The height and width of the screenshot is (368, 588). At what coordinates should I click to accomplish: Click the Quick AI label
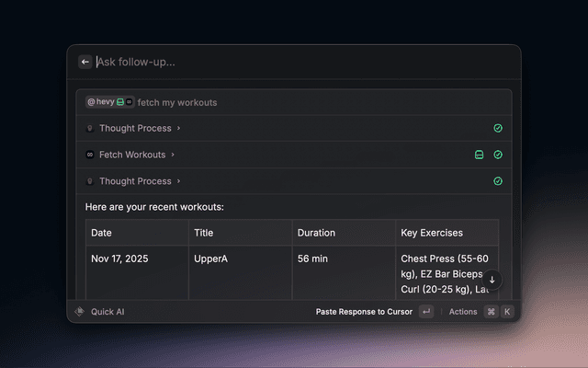tap(107, 312)
